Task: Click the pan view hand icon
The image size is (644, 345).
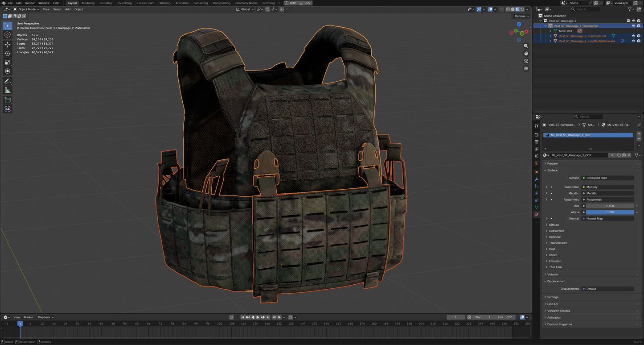Action: (526, 54)
